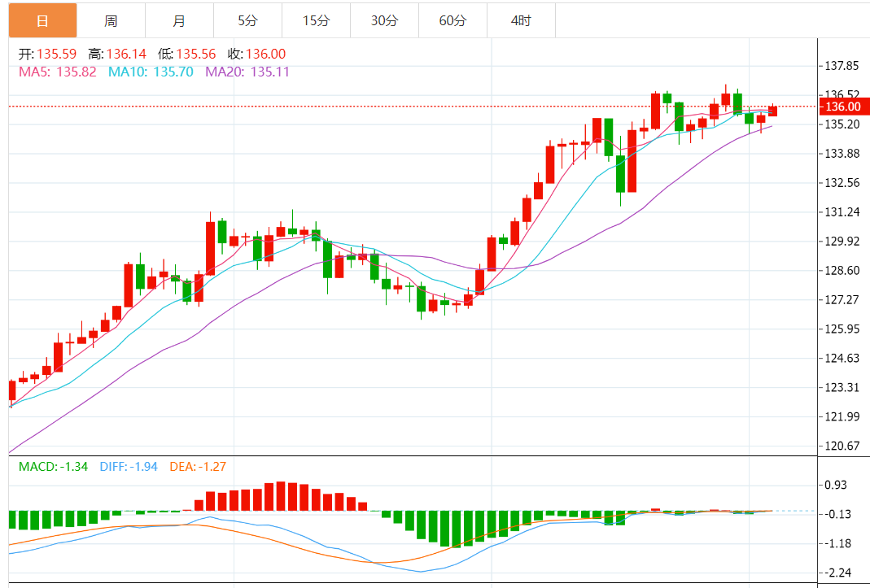Click the tallest red MACD histogram bar
This screenshot has height=588, width=870.
click(x=281, y=496)
